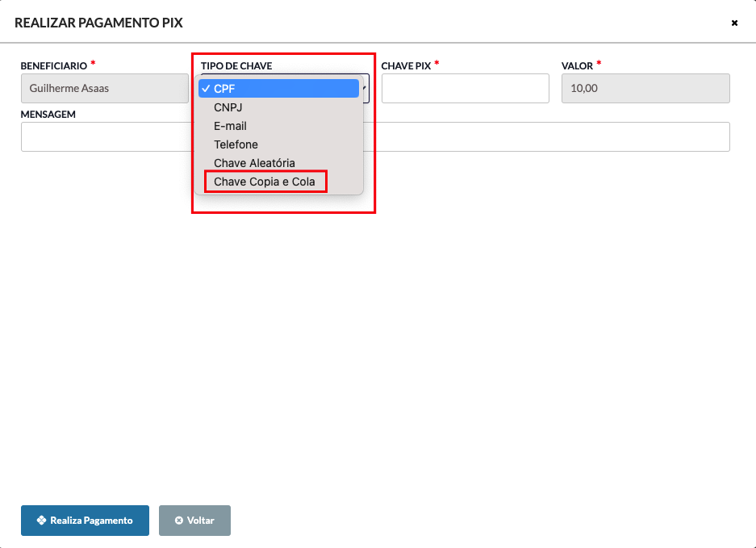The height and width of the screenshot is (548, 756).
Task: Click the Tipo de Chave dropdown arrow
Action: [365, 88]
